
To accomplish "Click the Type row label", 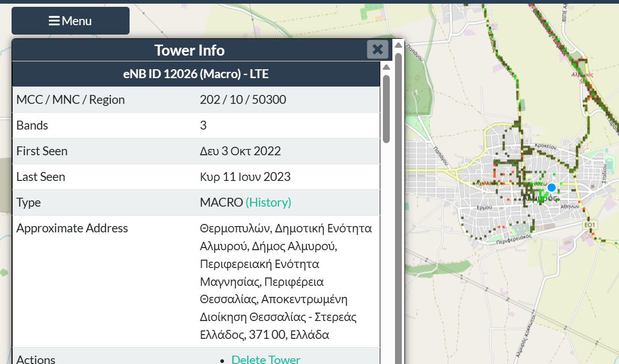I will pos(28,202).
